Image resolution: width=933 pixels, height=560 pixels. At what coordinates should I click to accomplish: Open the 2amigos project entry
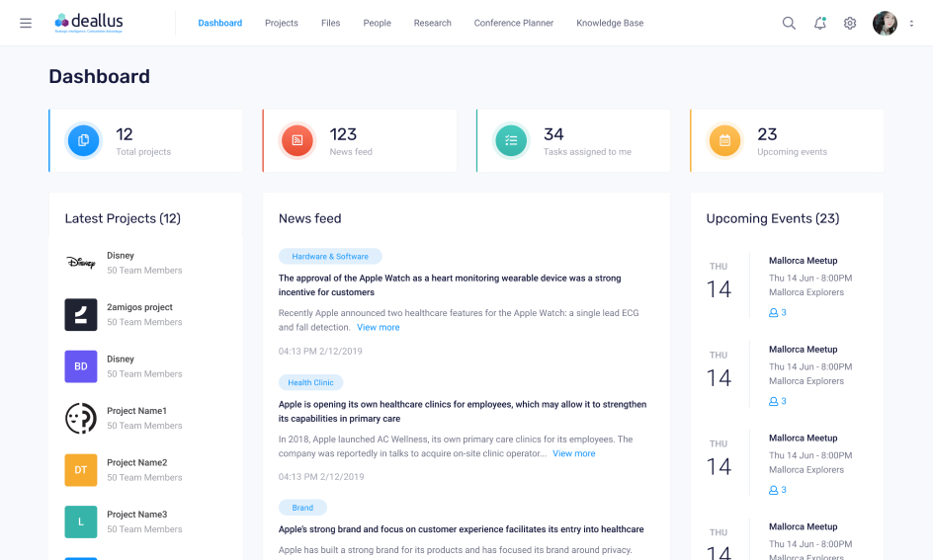(x=139, y=307)
